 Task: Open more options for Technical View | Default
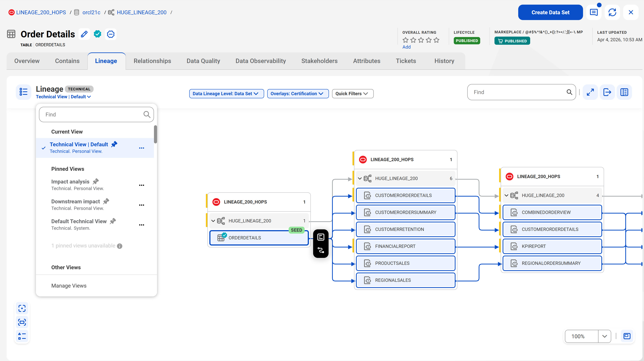(141, 148)
